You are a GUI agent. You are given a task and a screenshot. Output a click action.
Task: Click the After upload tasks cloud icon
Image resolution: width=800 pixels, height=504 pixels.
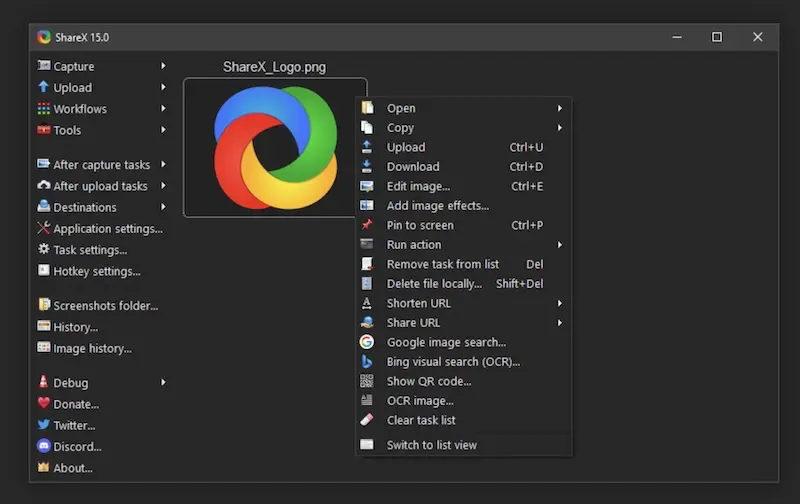pos(44,185)
